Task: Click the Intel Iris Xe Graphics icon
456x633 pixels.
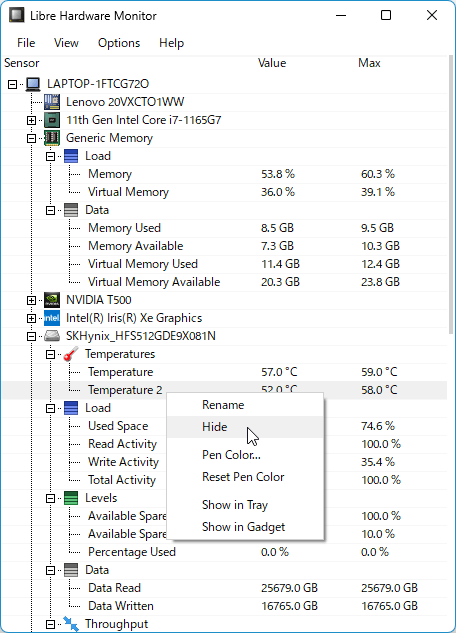Action: coord(52,318)
